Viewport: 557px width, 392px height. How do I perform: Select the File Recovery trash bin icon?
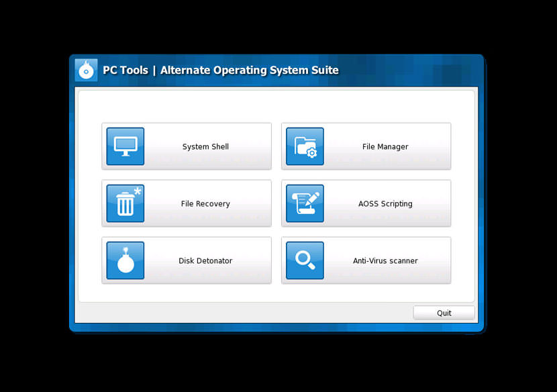125,203
